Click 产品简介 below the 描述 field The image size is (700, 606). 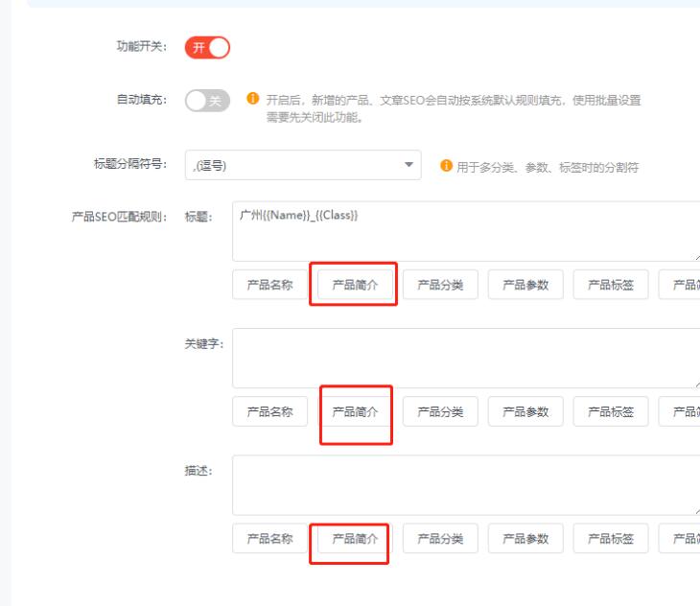355,539
